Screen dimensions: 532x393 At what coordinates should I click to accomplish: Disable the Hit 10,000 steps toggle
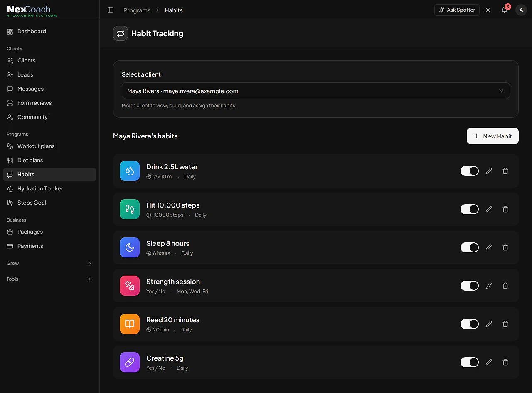tap(470, 209)
